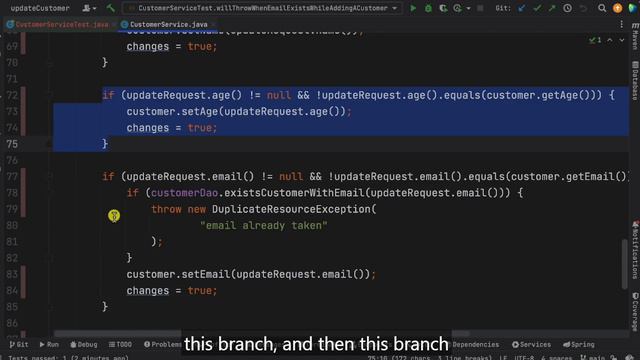Viewport: 640px width, 360px height.
Task: Open Search Everywhere magnifier icon
Action: click(x=602, y=8)
